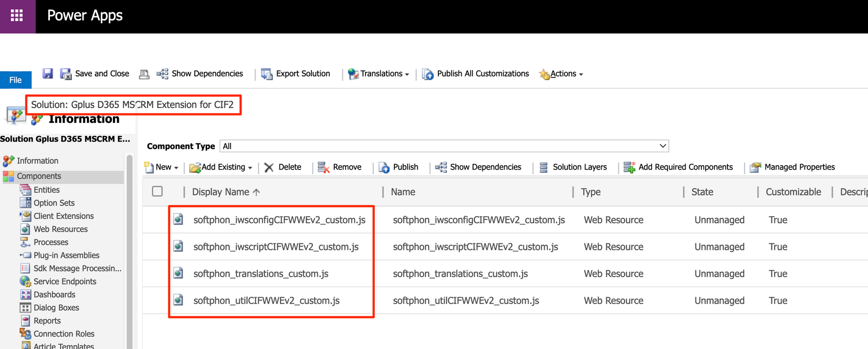Click the top toolbar Show Dependencies icon
This screenshot has height=349, width=868.
point(162,74)
